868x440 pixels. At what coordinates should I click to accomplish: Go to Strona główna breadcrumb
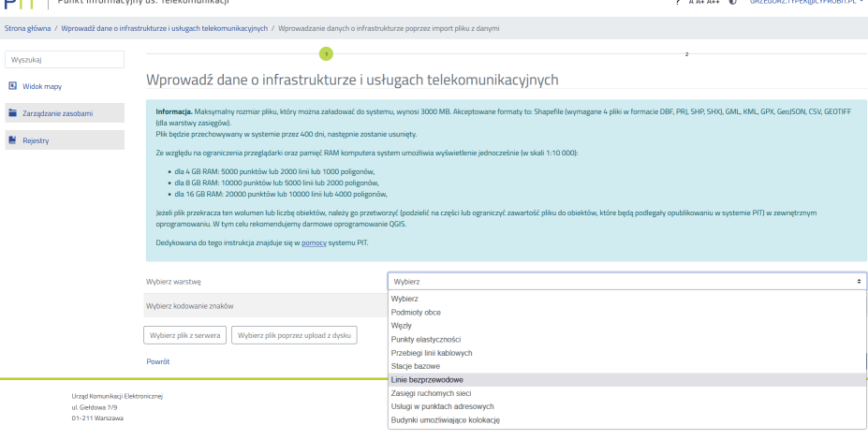pos(28,28)
